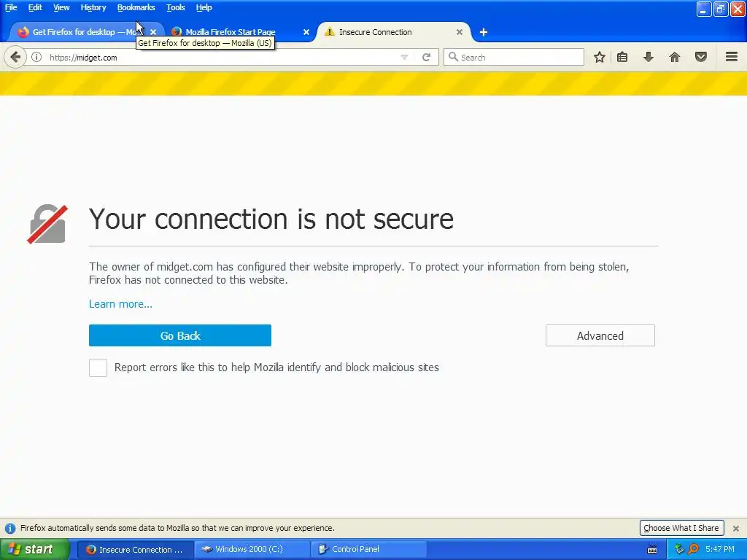The height and width of the screenshot is (560, 747).
Task: Bookmark this page with the star icon
Action: [600, 57]
